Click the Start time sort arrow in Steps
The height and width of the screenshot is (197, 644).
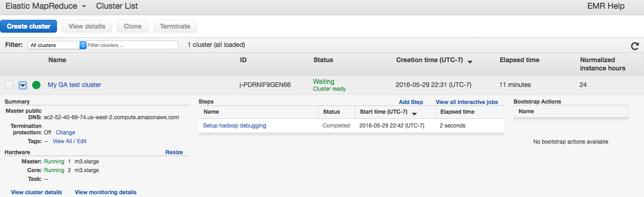point(414,113)
